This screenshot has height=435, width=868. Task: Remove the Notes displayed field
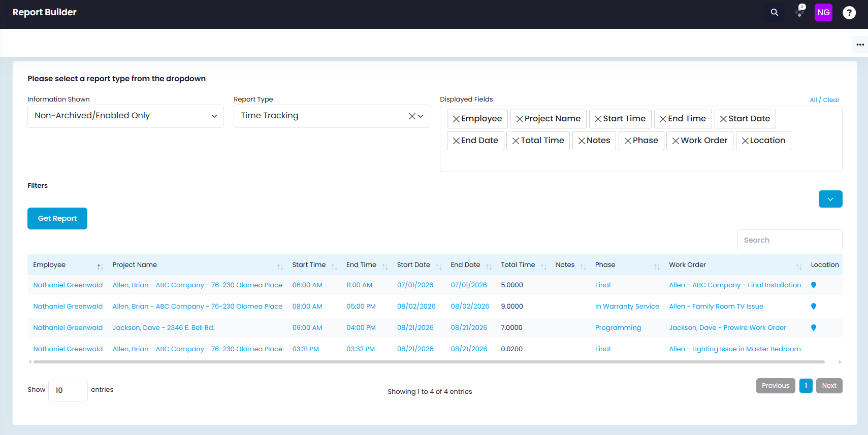coord(582,141)
